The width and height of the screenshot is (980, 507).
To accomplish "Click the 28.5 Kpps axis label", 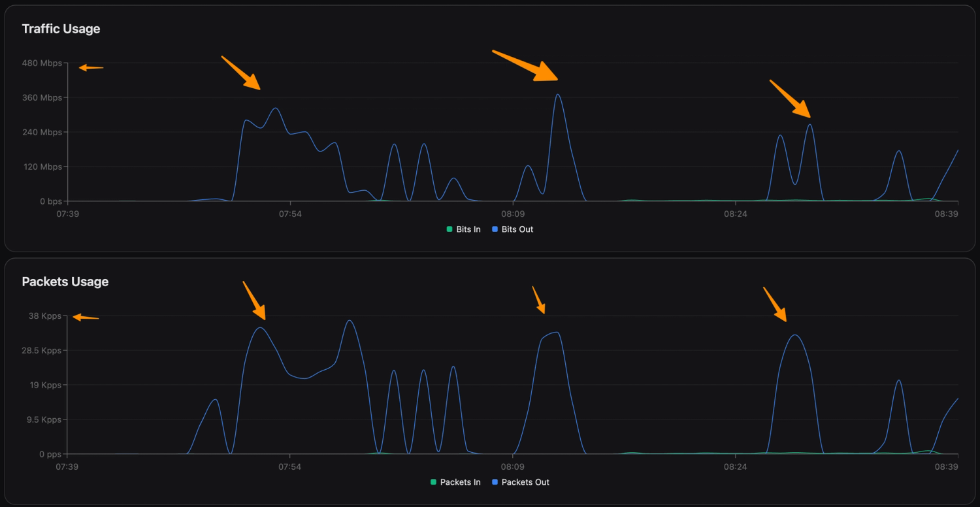I will (x=42, y=351).
